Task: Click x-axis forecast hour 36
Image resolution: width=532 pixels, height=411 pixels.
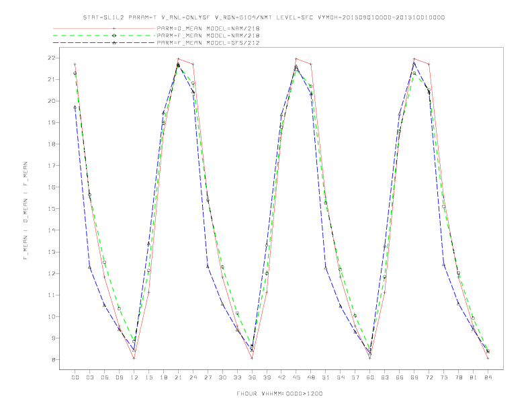Action: pyautogui.click(x=252, y=377)
